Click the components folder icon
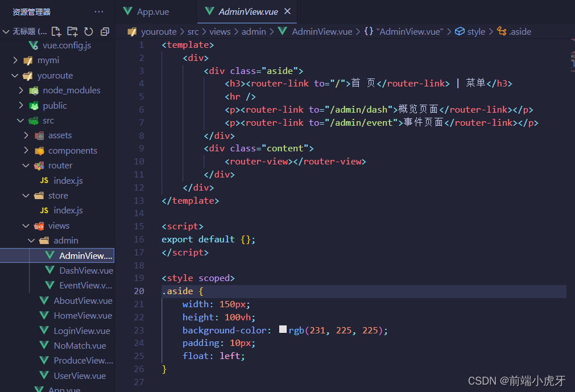Screen dimensions: 575x392 pyautogui.click(x=39, y=151)
